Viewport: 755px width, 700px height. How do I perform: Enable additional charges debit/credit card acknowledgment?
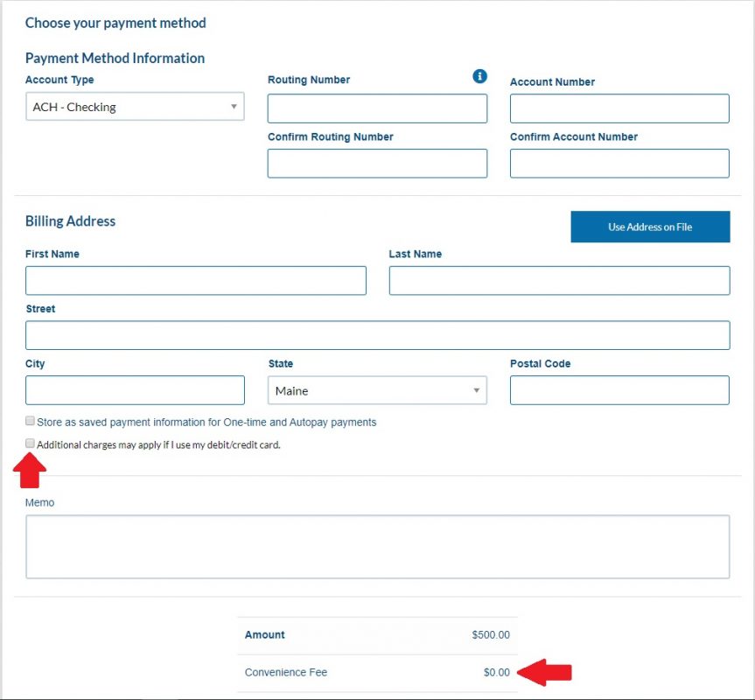(30, 444)
